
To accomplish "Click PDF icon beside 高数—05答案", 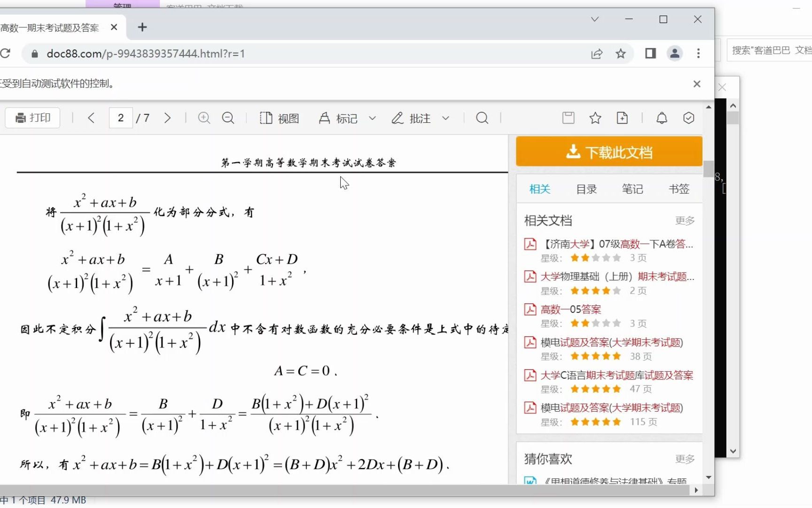I will 530,309.
